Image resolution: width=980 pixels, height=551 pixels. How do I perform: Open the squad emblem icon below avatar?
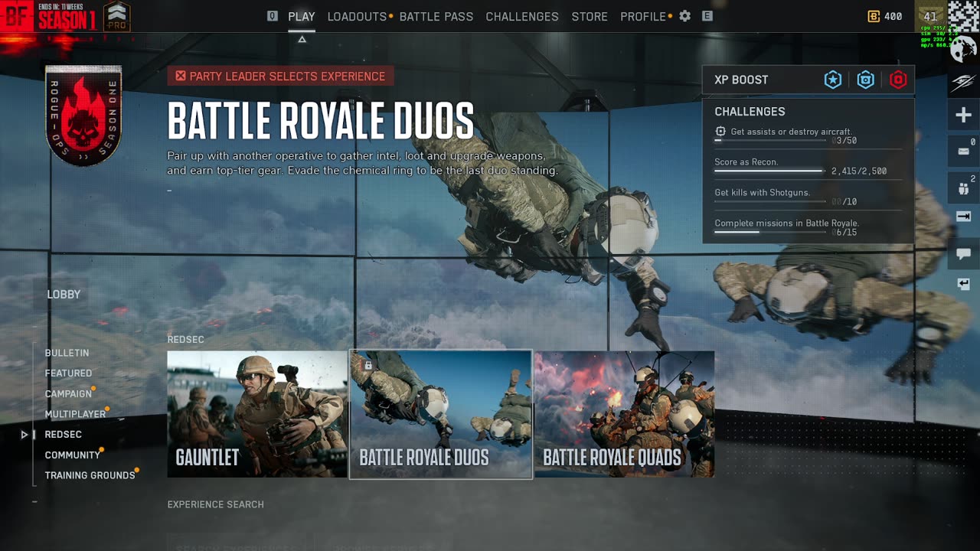(x=963, y=83)
